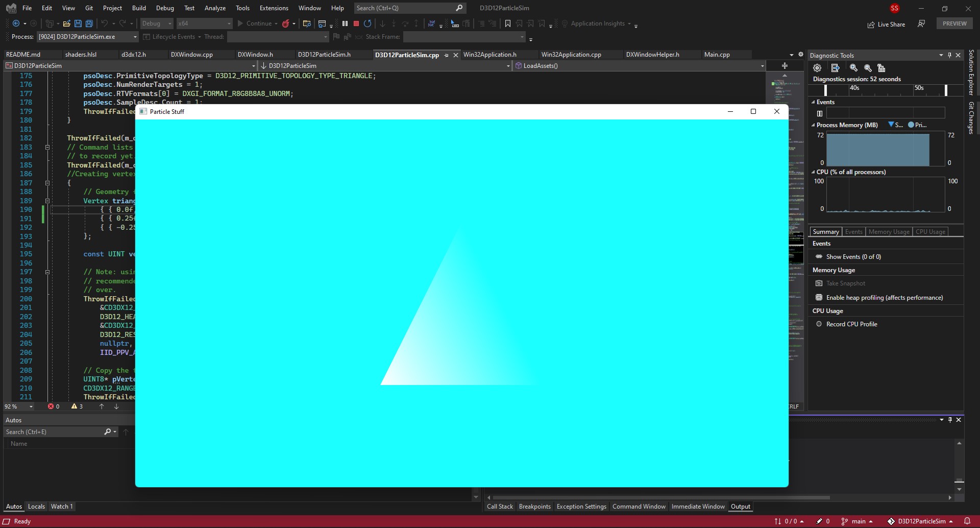Click Show Events (0 of 0) link
The width and height of the screenshot is (980, 528).
[853, 257]
